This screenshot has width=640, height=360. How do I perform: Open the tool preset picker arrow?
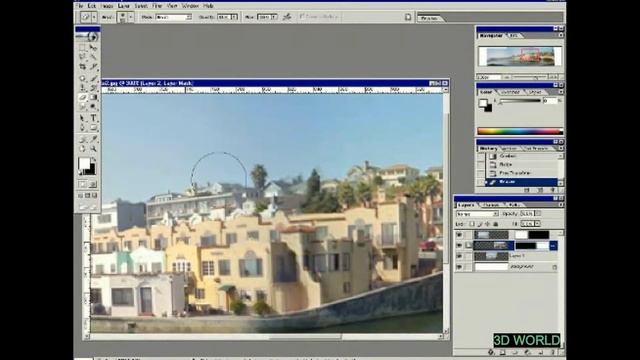point(94,17)
